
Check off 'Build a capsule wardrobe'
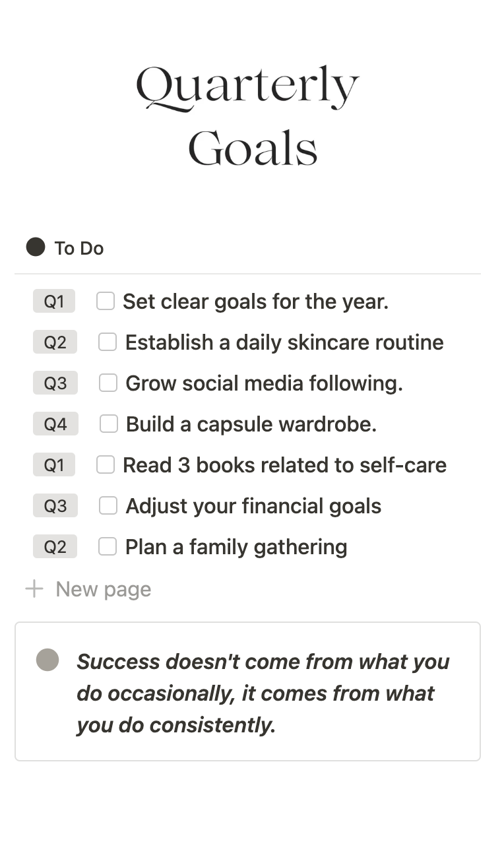(109, 424)
